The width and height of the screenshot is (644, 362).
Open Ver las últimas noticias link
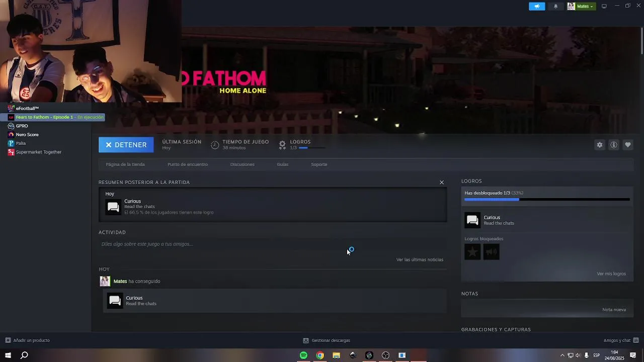pyautogui.click(x=420, y=259)
